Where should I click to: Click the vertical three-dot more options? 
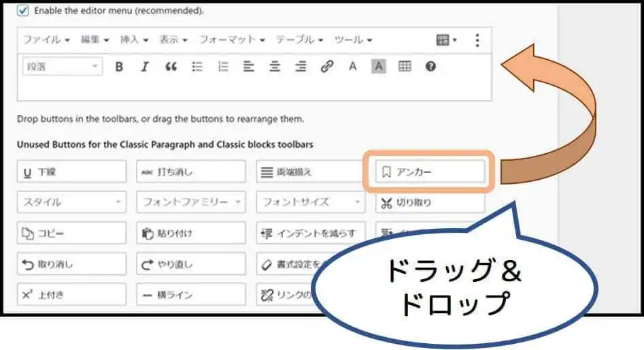(x=477, y=40)
